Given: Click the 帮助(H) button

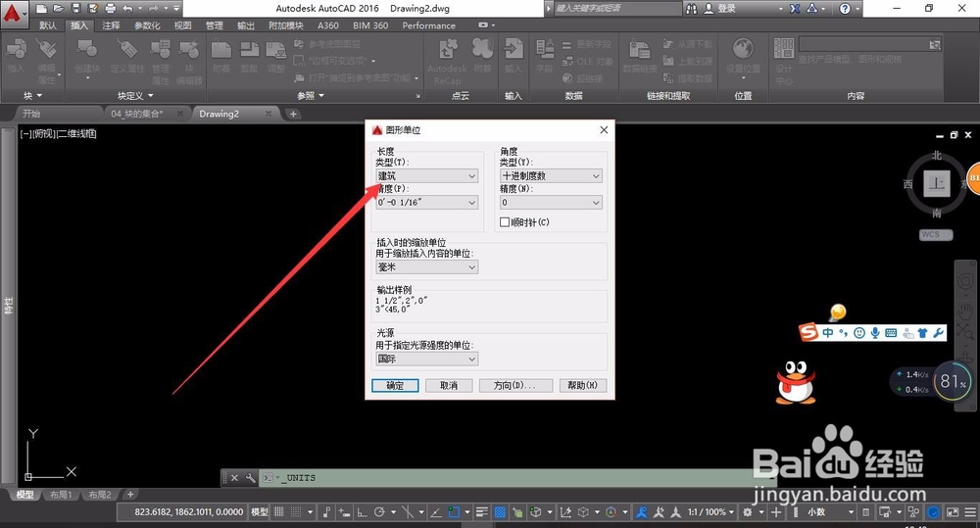Looking at the screenshot, I should 582,386.
